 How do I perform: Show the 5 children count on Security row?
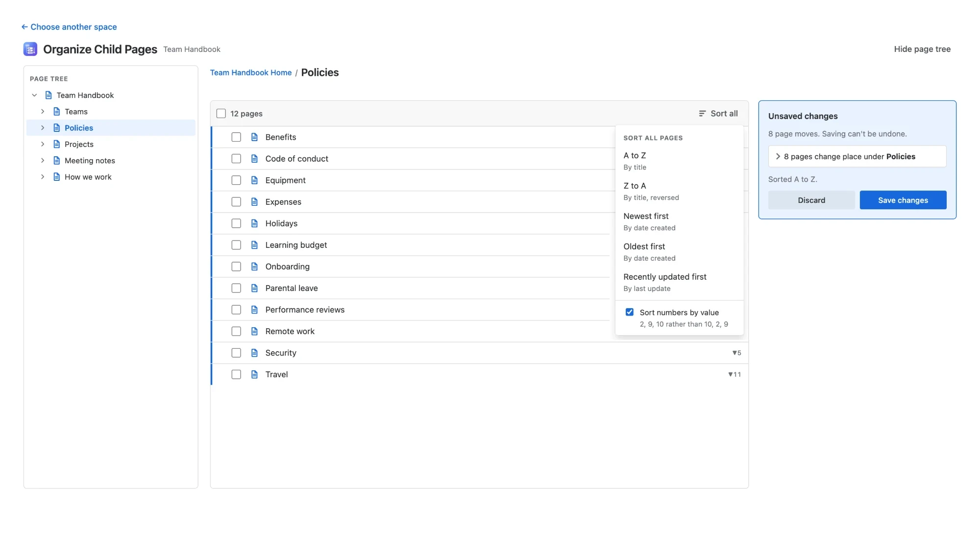[736, 353]
